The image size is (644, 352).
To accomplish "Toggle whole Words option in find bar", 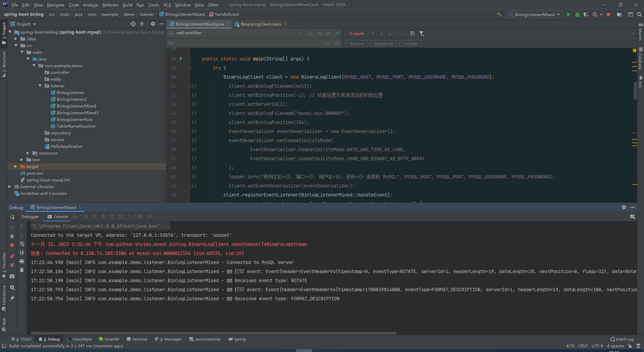I will tap(328, 33).
